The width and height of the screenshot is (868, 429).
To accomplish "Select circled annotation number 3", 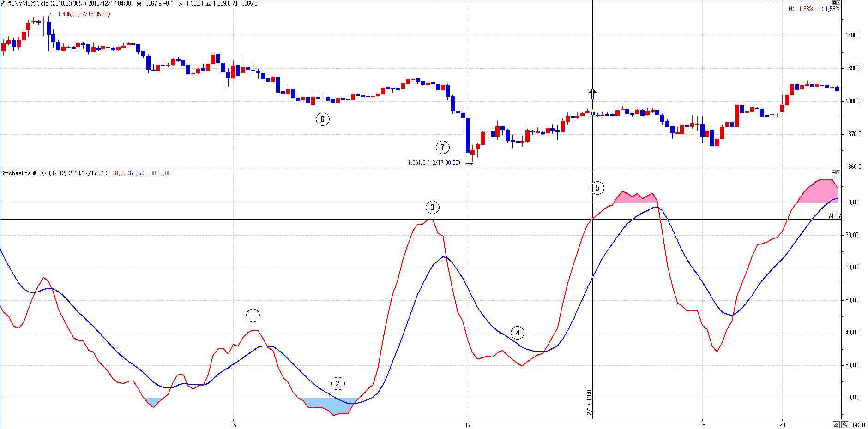I will [432, 207].
